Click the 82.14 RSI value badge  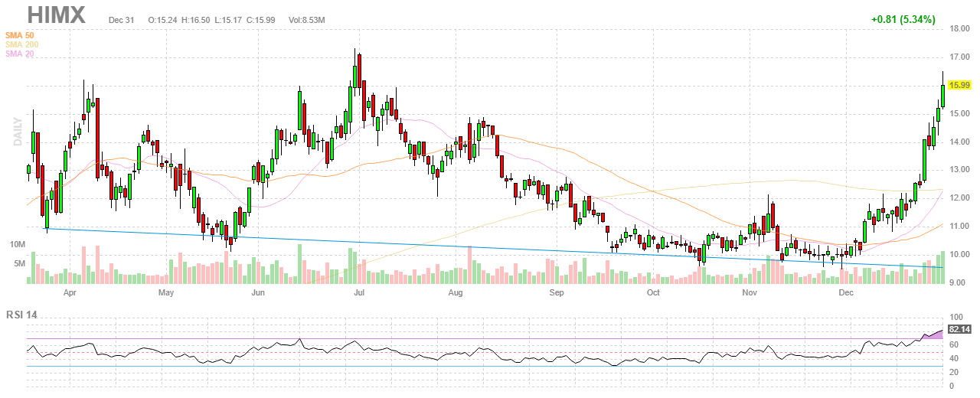click(x=959, y=329)
